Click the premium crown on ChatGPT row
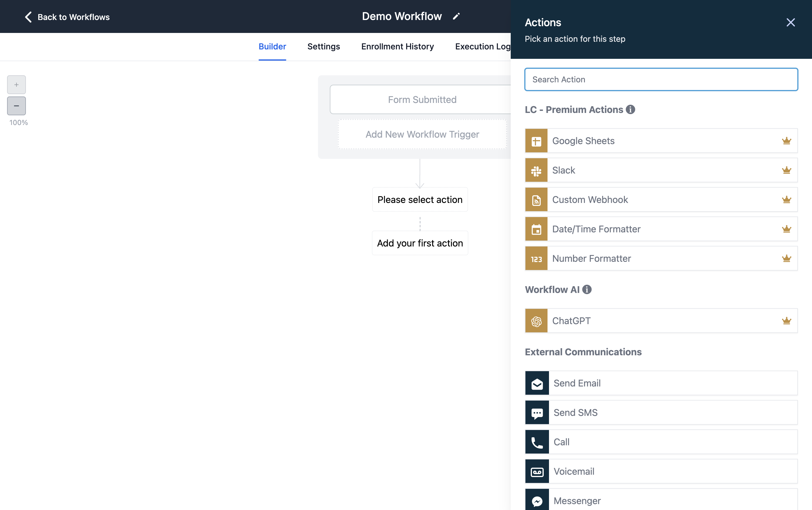This screenshot has width=812, height=510. pos(786,321)
